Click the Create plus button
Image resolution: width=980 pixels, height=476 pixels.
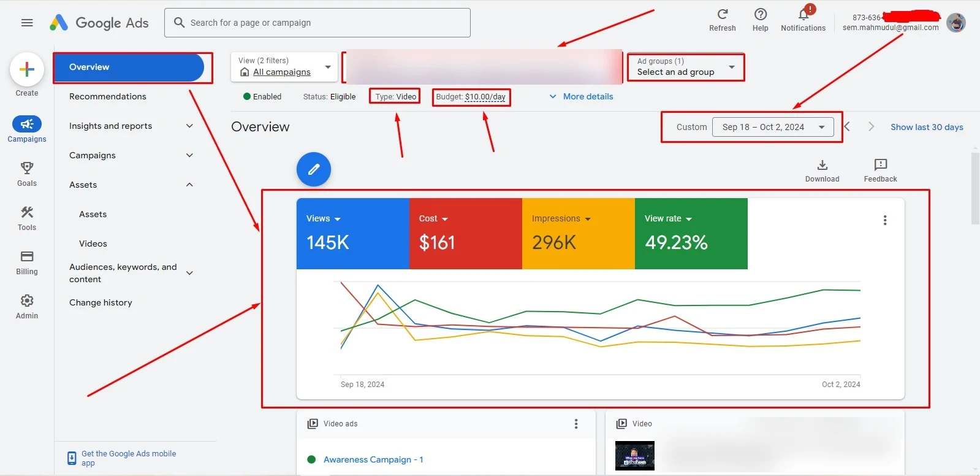click(x=27, y=69)
